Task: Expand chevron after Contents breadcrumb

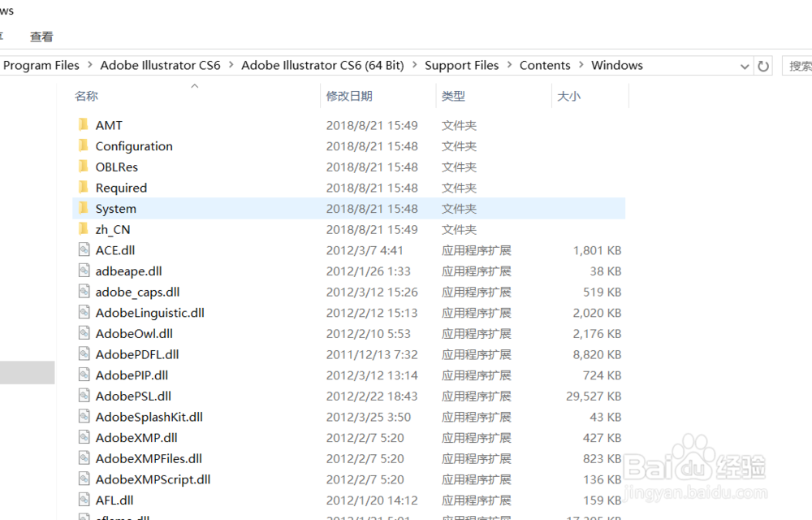Action: (x=581, y=65)
